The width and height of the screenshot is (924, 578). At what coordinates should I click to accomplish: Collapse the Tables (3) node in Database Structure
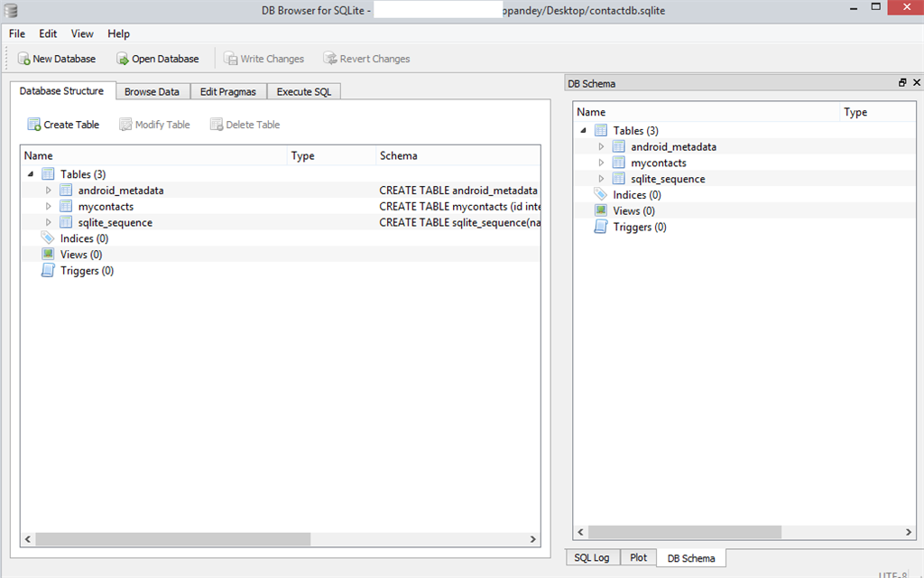(x=31, y=174)
